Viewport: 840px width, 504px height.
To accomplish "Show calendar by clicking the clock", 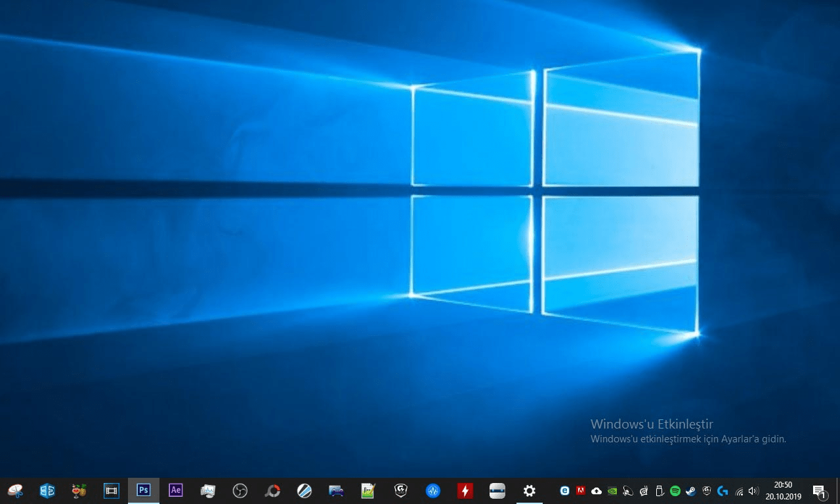I will 783,491.
